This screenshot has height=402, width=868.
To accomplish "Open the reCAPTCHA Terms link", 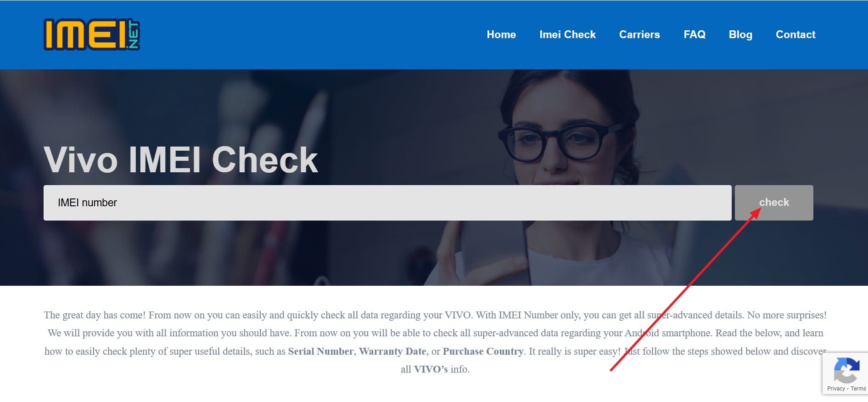I will coord(858,389).
